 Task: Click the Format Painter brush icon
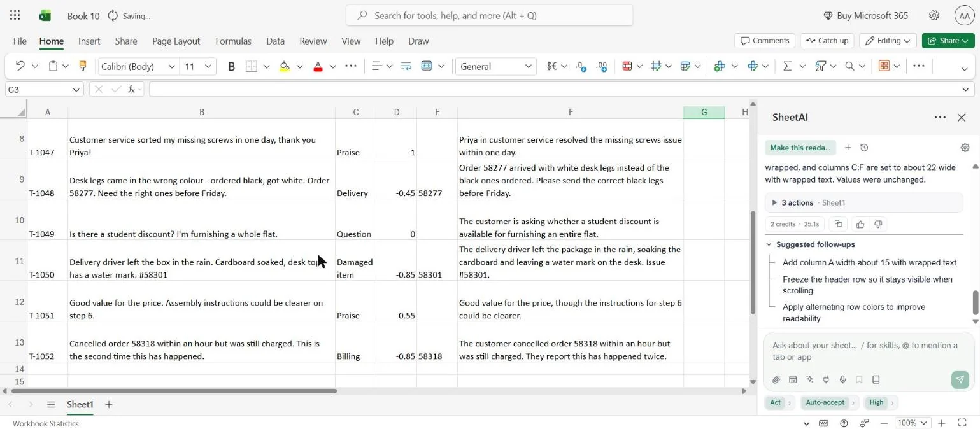coord(82,66)
